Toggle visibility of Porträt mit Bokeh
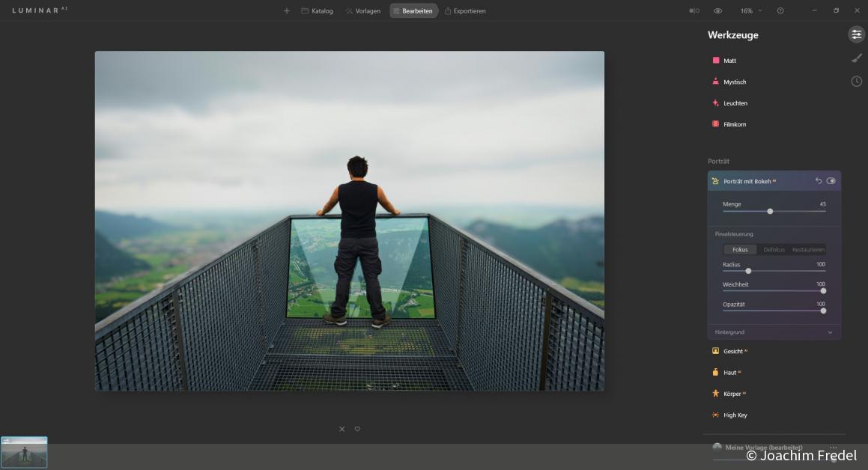This screenshot has width=868, height=470. tap(831, 181)
